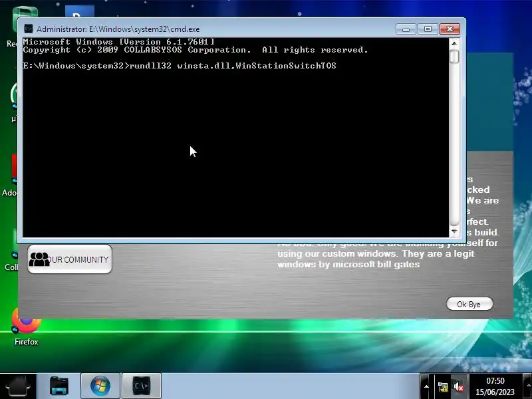Open the file explorer taskbar icon
Image resolution: width=532 pixels, height=399 pixels.
point(59,386)
